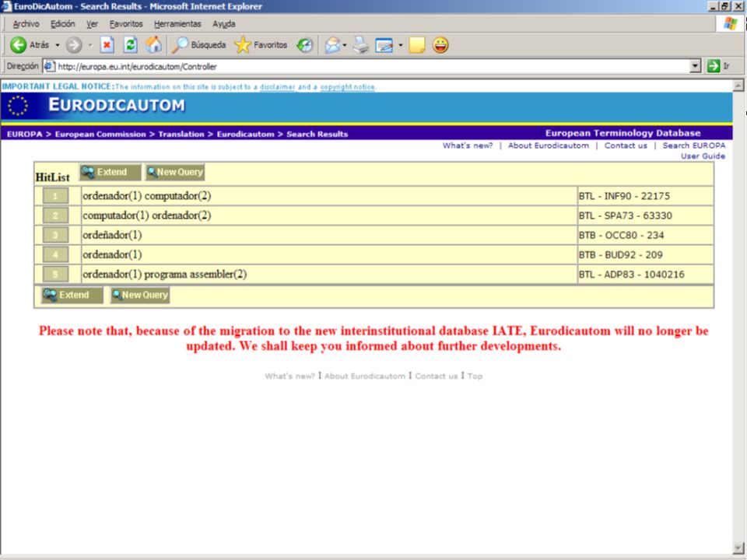Stop page loading with red X icon

[x=107, y=45]
